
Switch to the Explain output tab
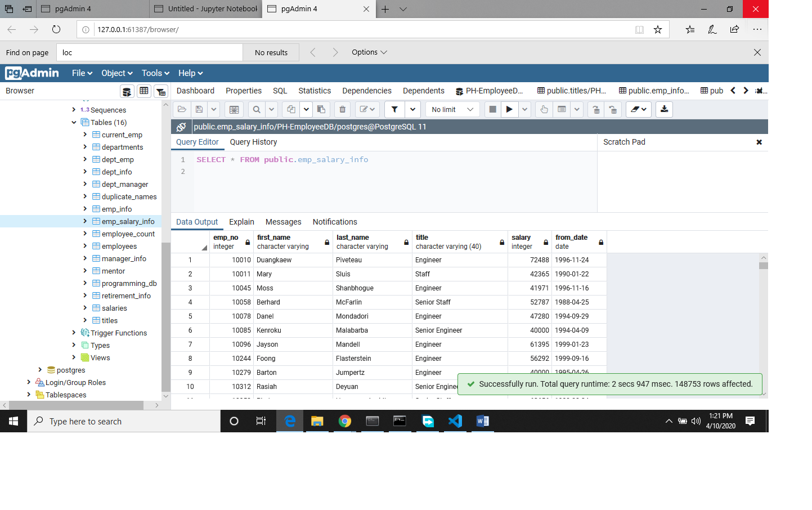click(241, 222)
